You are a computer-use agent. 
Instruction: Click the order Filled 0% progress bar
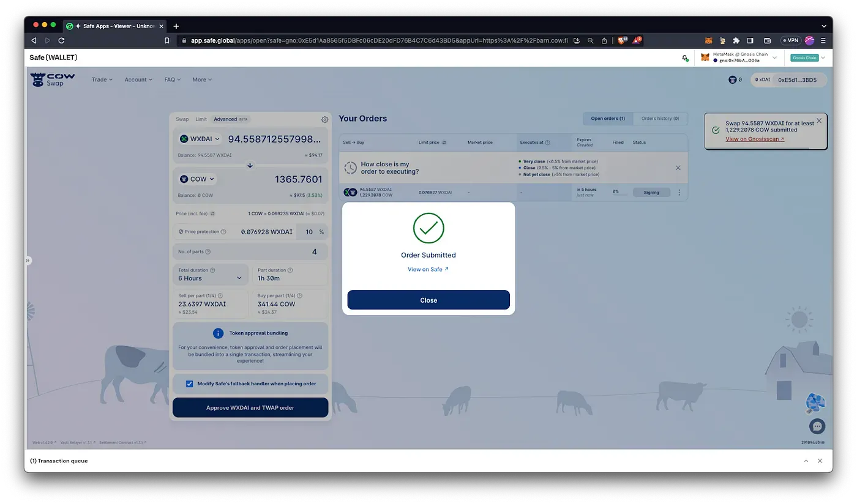coord(620,194)
